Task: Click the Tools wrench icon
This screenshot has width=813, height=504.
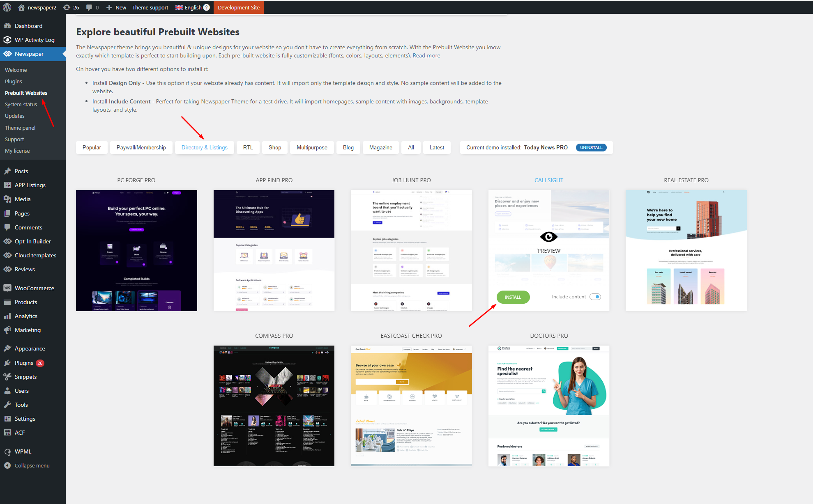Action: 7,405
